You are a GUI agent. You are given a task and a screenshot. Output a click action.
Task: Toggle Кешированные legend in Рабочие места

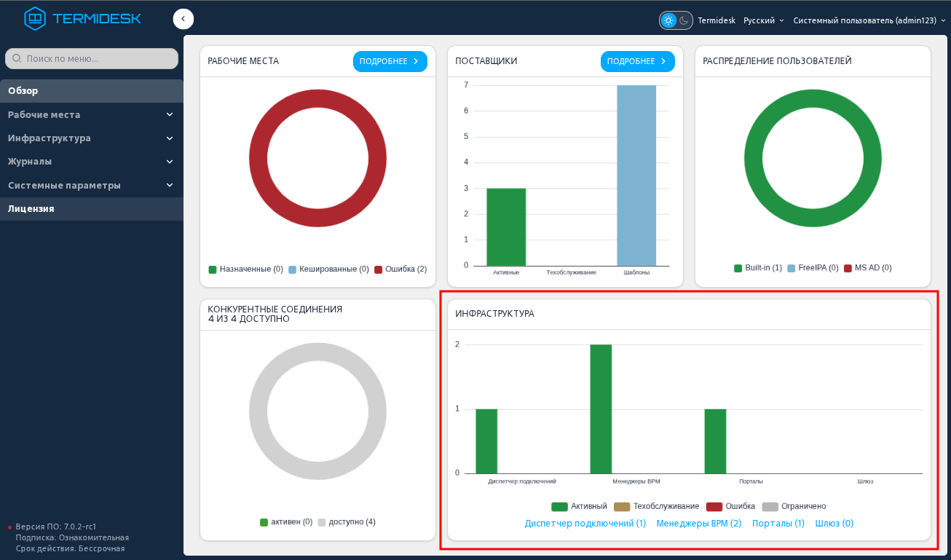coord(328,269)
